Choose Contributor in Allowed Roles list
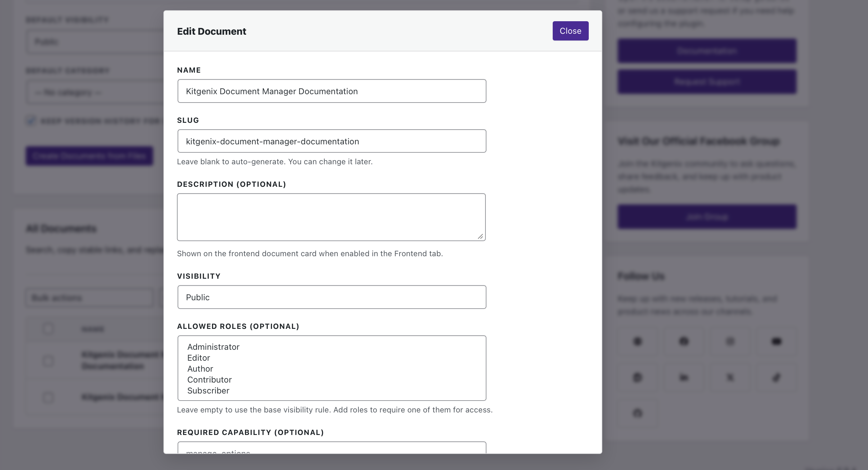The image size is (868, 470). (209, 379)
